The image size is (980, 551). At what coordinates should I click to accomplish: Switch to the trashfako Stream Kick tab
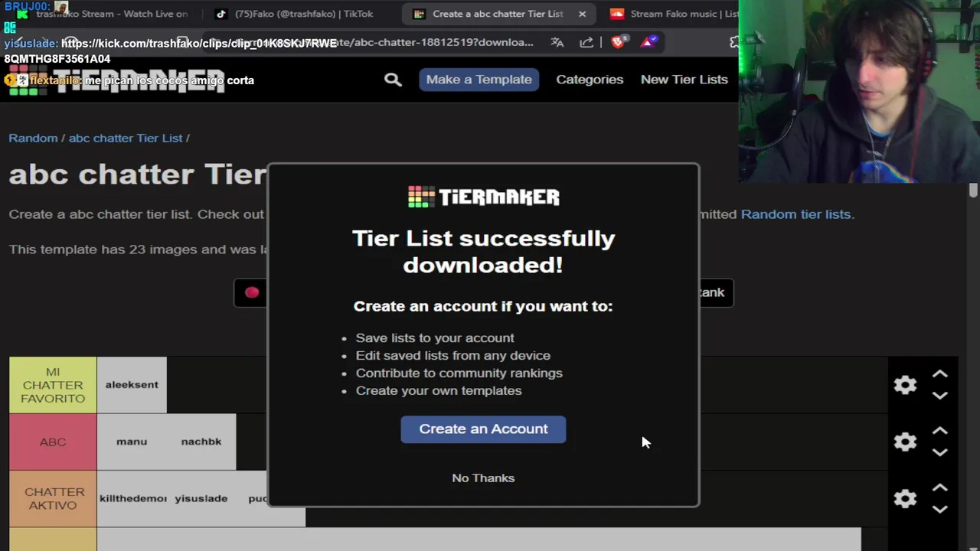(x=103, y=14)
